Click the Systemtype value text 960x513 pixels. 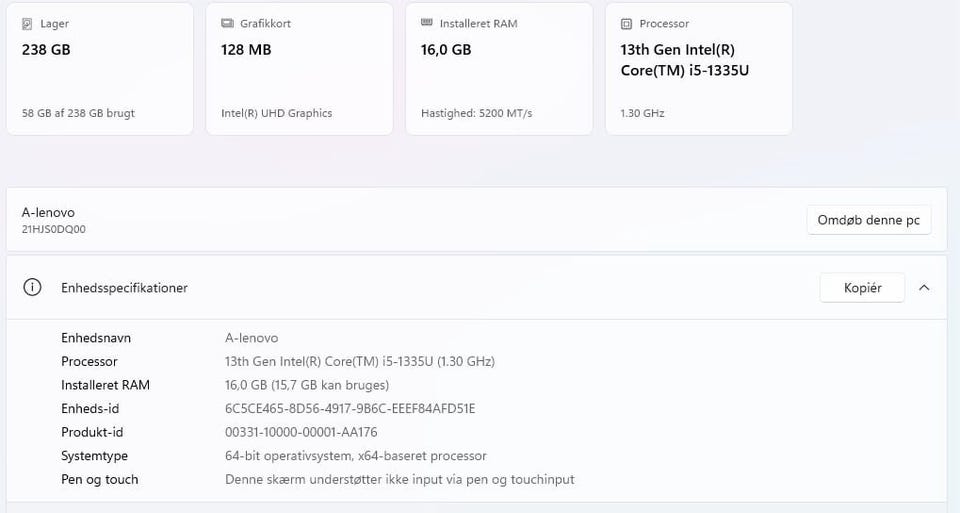point(355,456)
